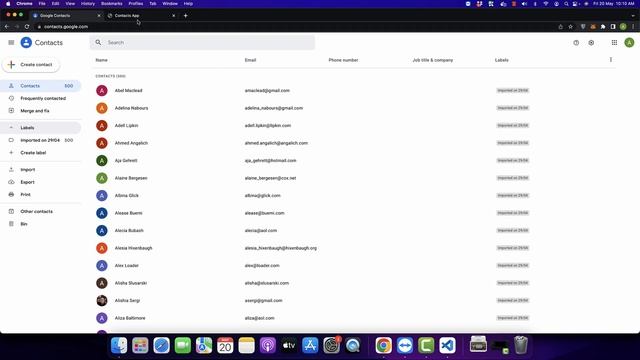Click Import in the sidebar

[28, 169]
